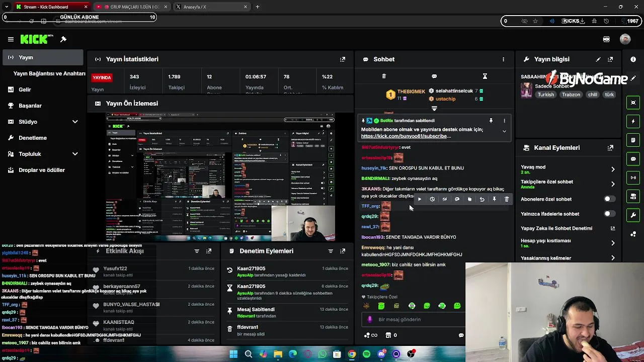644x362 pixels.
Task: Click the Trabzon stream tag
Action: 571,95
